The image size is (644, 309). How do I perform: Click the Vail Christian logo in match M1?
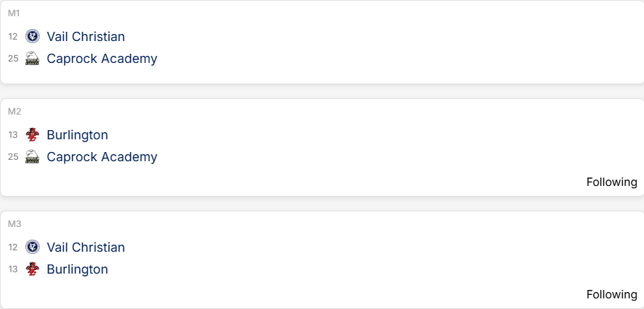coord(32,36)
